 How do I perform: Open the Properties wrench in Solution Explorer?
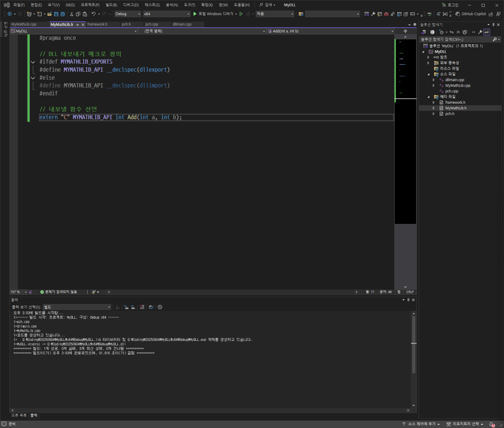(479, 32)
